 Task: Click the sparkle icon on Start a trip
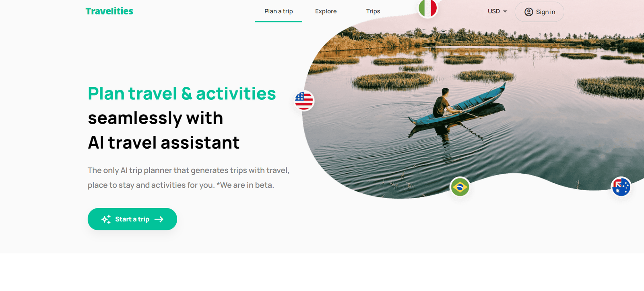click(x=106, y=219)
